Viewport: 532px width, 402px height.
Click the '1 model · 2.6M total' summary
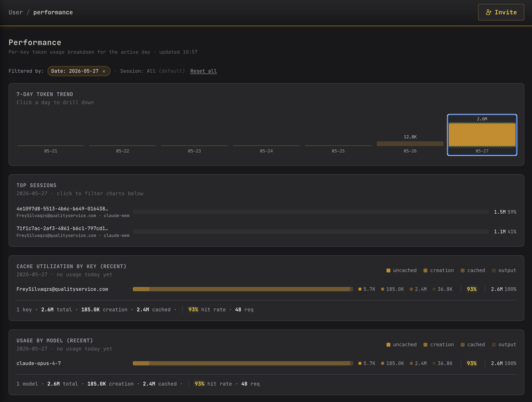(x=47, y=384)
